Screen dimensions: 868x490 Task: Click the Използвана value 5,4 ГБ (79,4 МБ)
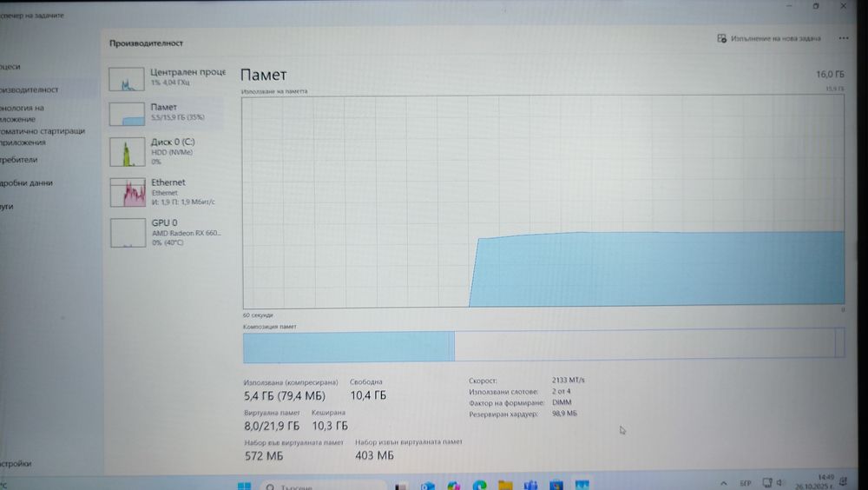tap(285, 396)
